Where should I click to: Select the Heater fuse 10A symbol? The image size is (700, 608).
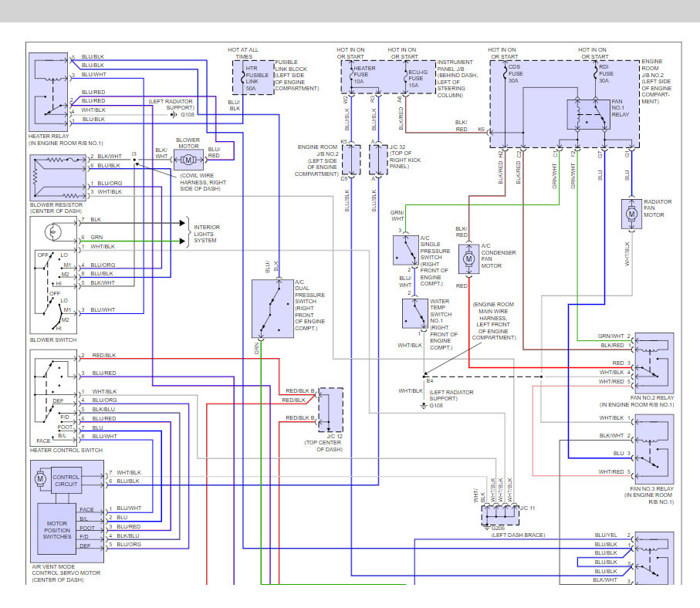(351, 76)
